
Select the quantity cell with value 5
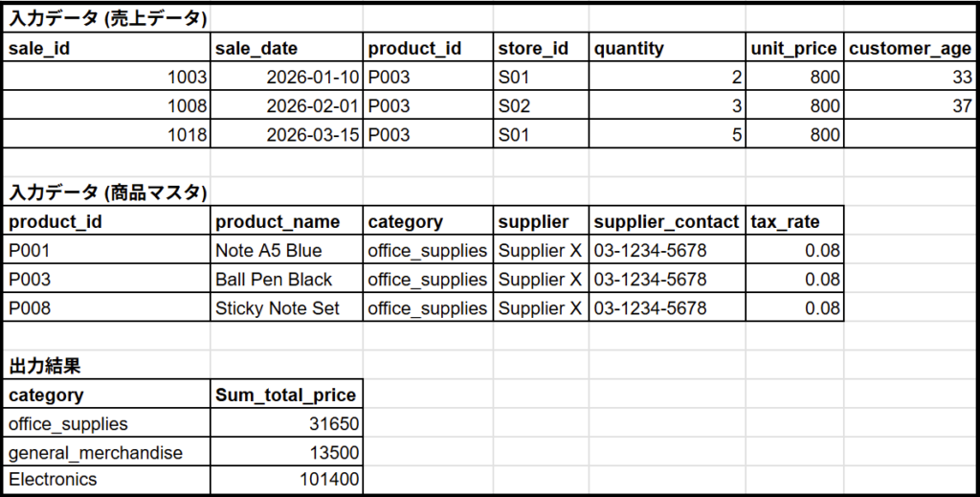pos(667,134)
